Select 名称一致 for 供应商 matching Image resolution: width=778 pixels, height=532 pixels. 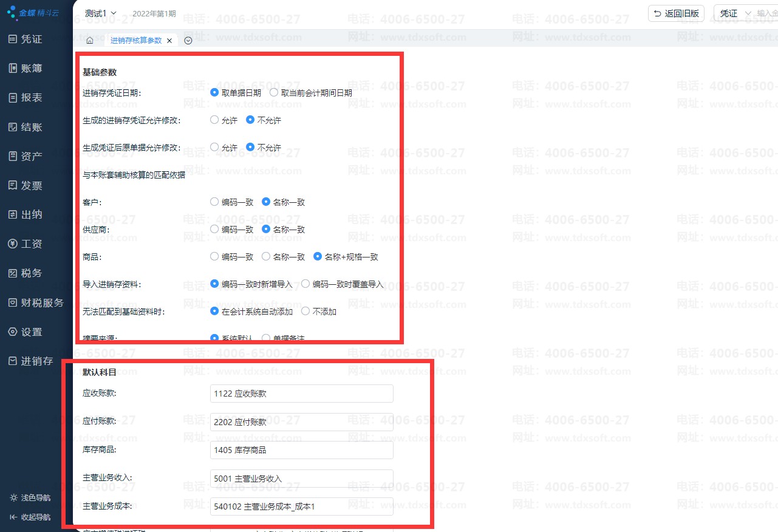(284, 230)
